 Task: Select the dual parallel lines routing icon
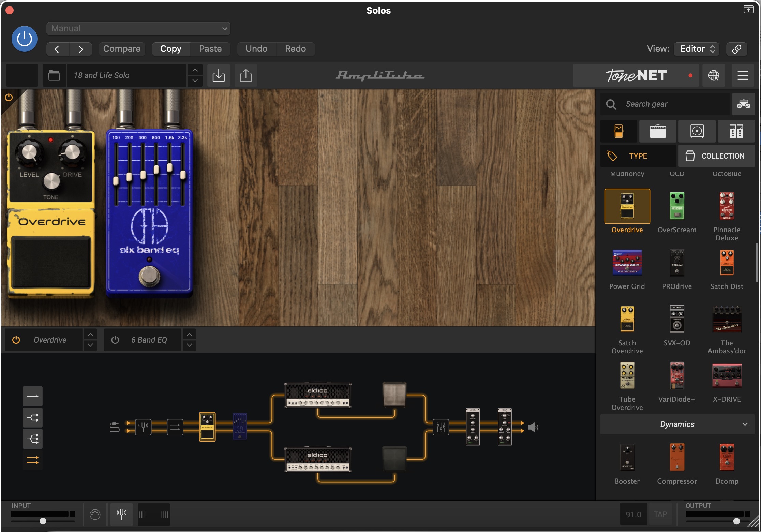pyautogui.click(x=33, y=460)
